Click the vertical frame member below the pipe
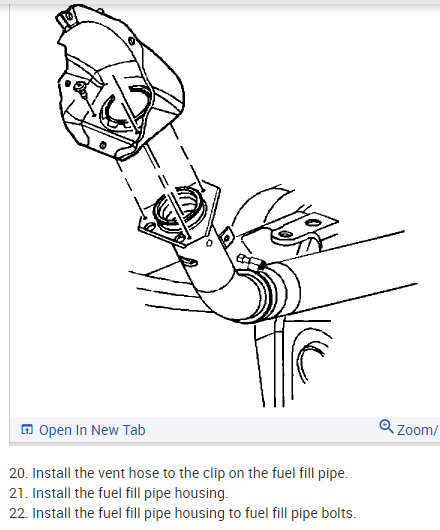Screen dimensions: 440x530 tap(270, 363)
